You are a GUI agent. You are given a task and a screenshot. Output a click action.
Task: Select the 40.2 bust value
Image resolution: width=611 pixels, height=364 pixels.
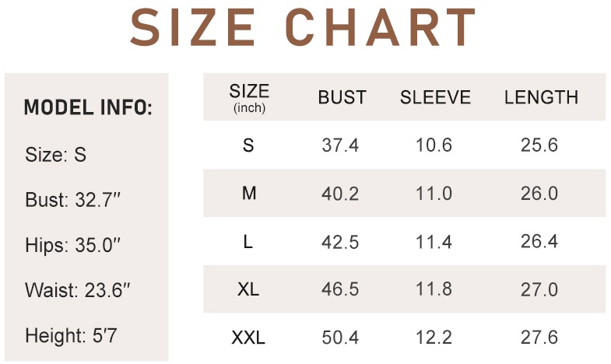[340, 194]
